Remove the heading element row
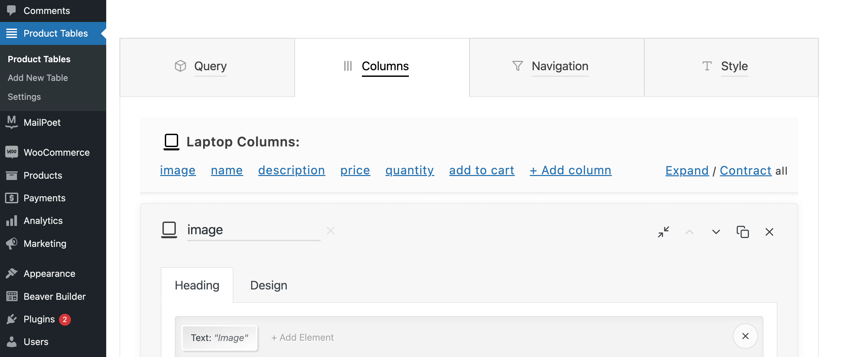868x357 pixels. click(x=745, y=336)
